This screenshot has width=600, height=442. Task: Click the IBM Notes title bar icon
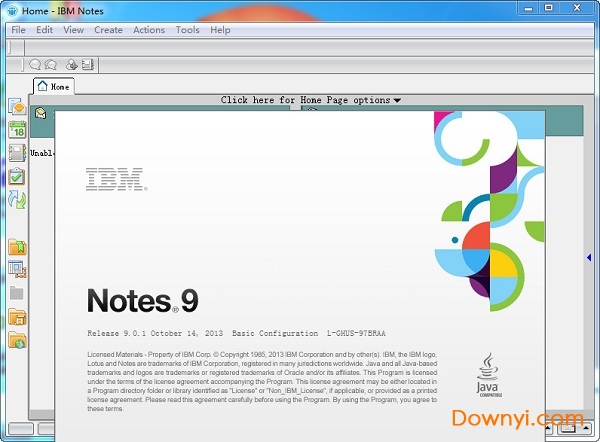point(12,11)
